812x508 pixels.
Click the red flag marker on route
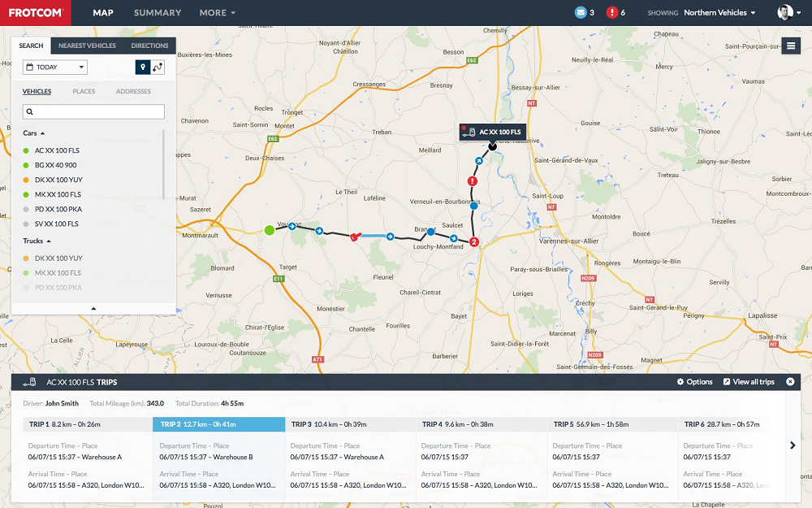coord(355,237)
